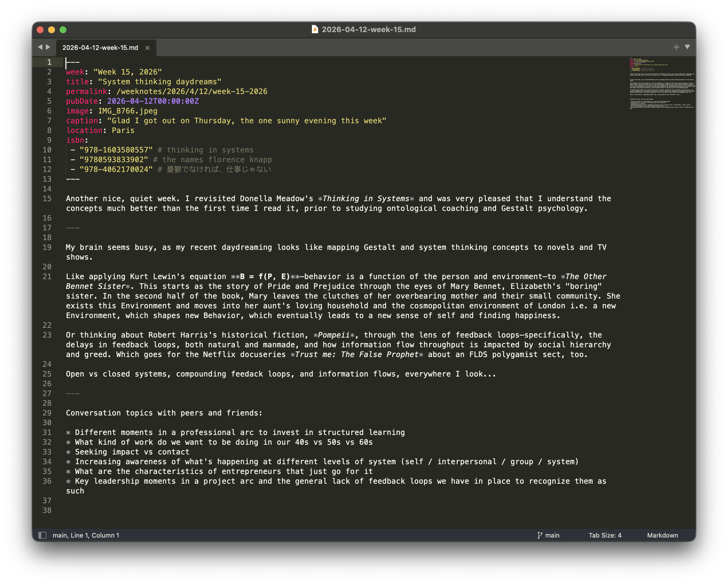Screen dimensions: 728x584
Task: Open a new tab with the plus icon
Action: 676,47
